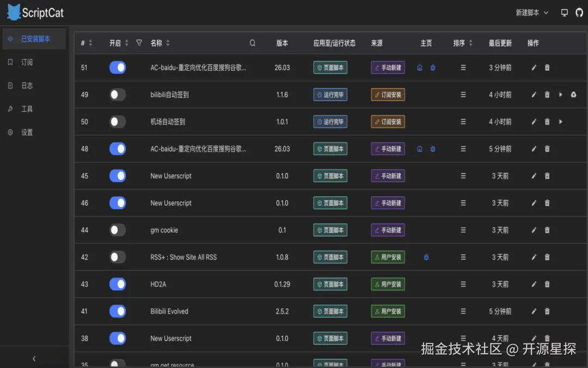Collapse the sidebar with the chevron at bottom
Viewport: 588px width, 368px height.
34,358
